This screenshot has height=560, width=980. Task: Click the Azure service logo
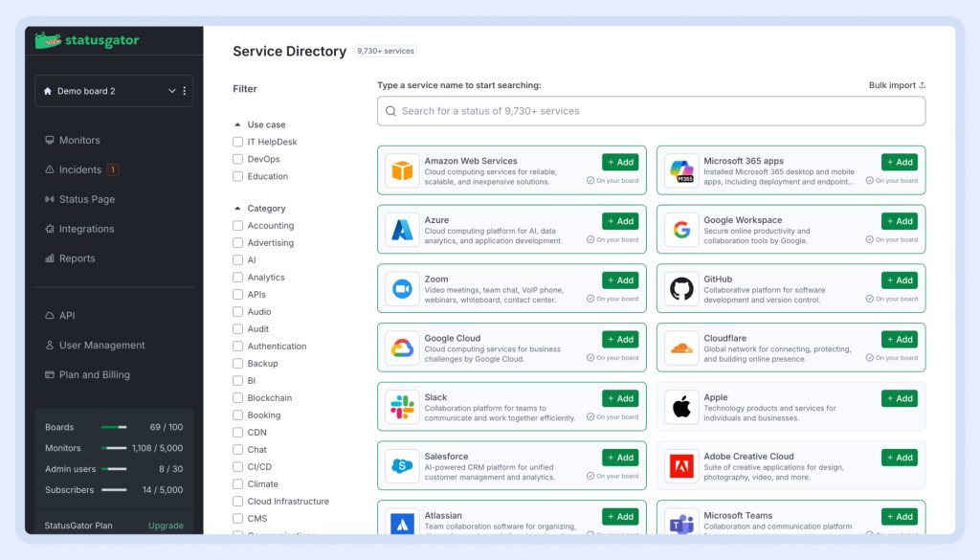[x=402, y=230]
